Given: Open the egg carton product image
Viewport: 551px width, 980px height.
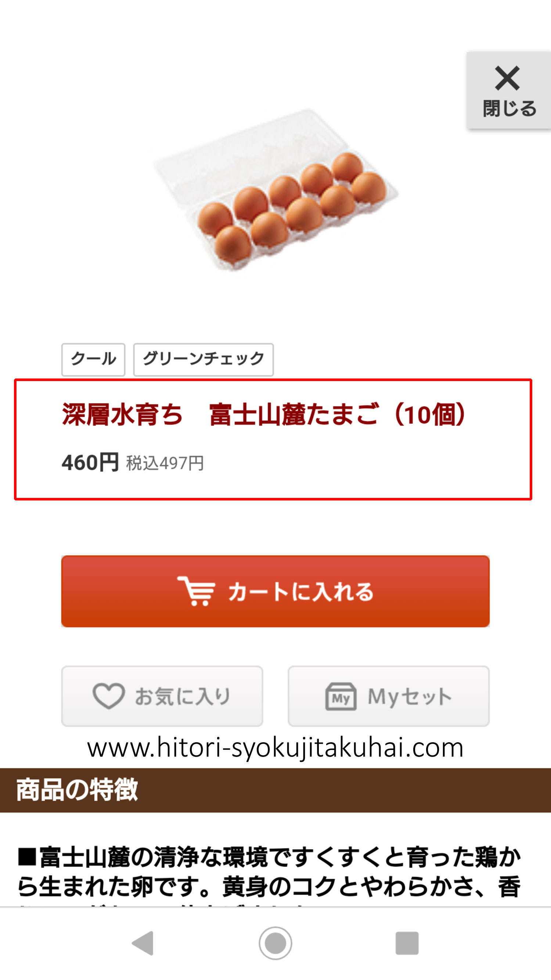Looking at the screenshot, I should tap(275, 190).
